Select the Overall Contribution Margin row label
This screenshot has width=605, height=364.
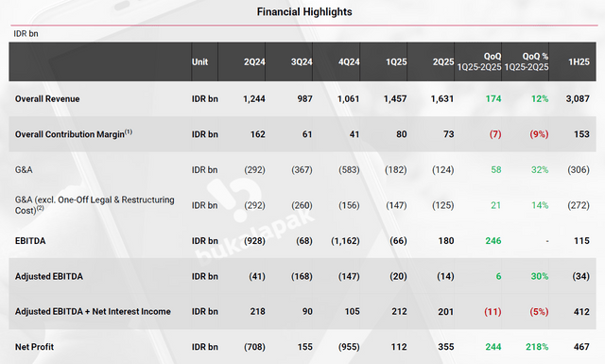coord(74,134)
